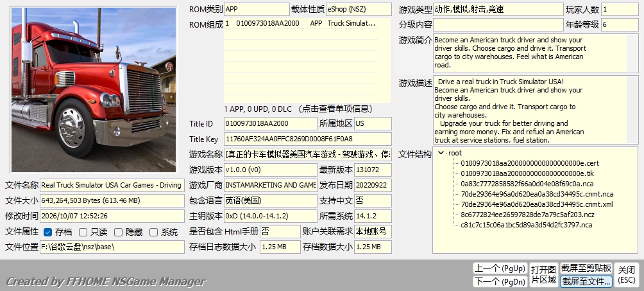644x291 pixels.
Task: Enable the 存档 (archive) file attribute checkbox
Action: pyautogui.click(x=47, y=232)
